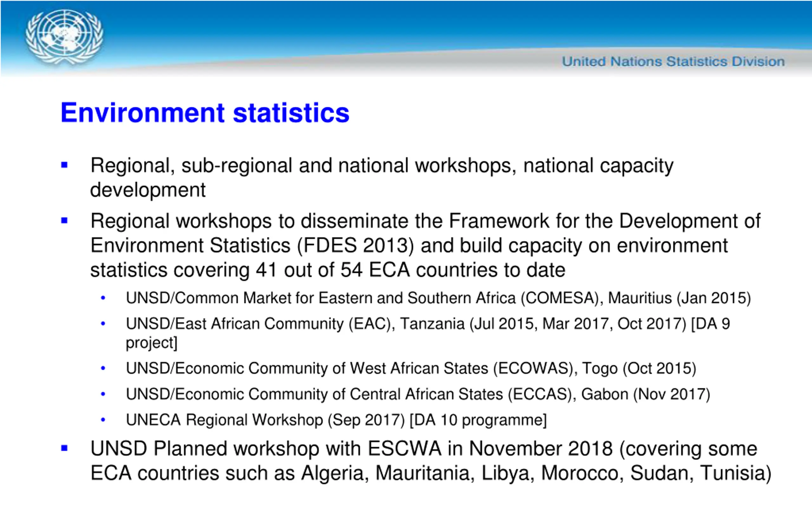
Task: Click the bullet starting 'Regional workshops to disseminate'
Action: coord(425,246)
